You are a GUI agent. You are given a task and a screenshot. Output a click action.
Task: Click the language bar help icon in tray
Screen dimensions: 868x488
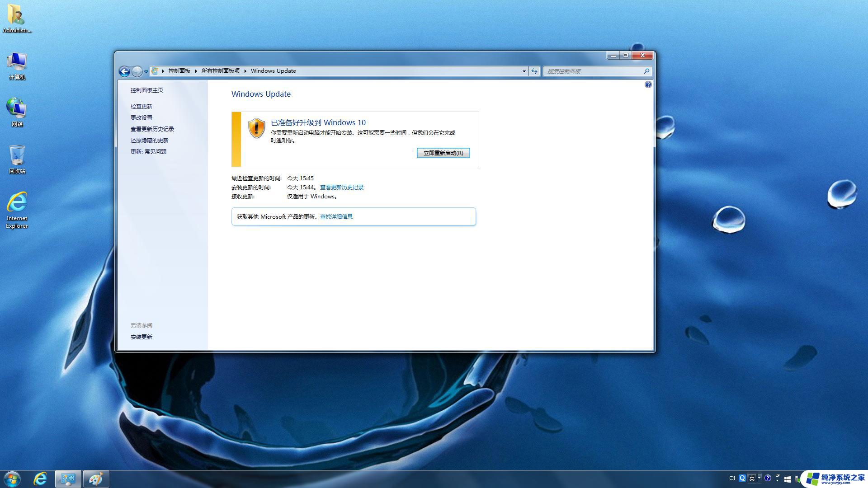(768, 478)
